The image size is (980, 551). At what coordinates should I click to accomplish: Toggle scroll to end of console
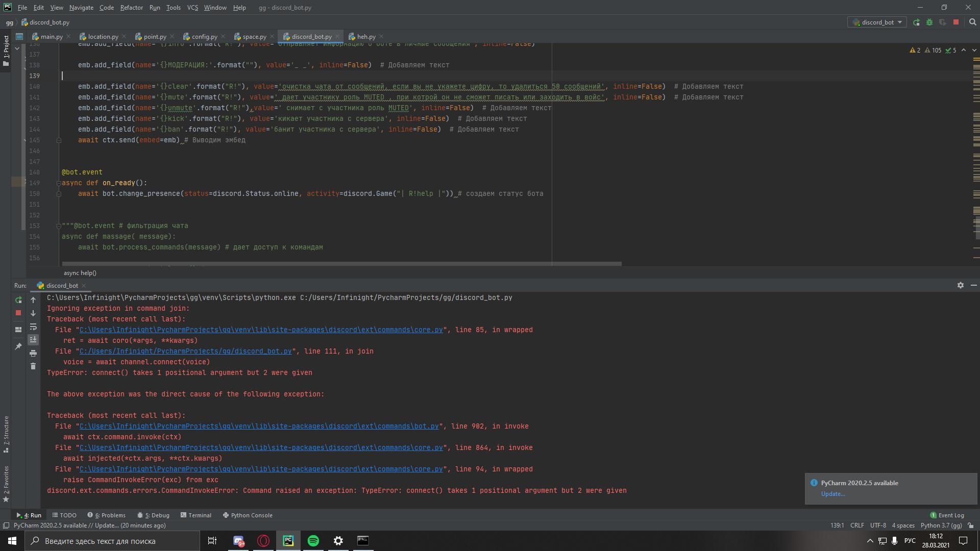(x=33, y=340)
